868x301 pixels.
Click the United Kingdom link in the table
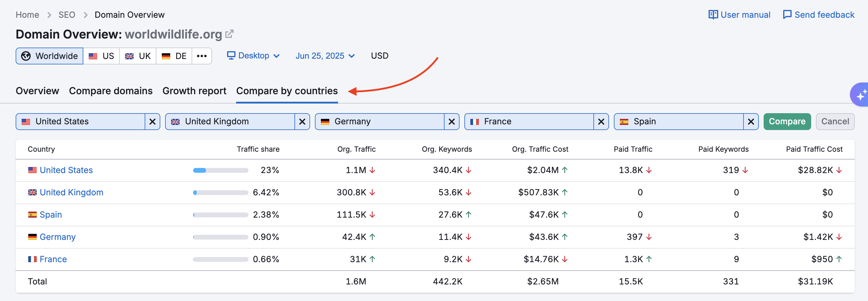coord(72,192)
